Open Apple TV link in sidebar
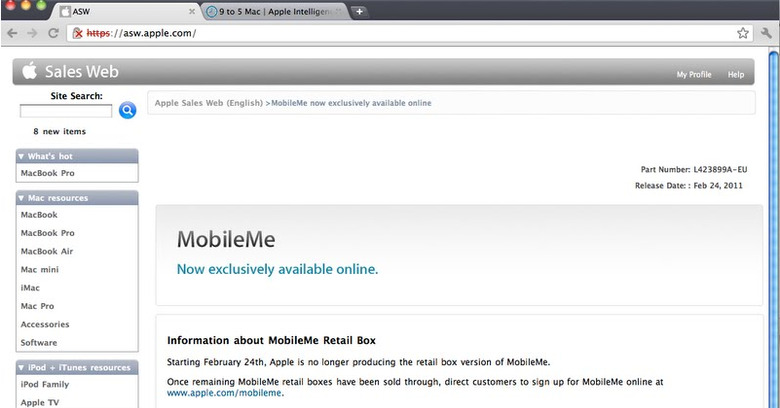Image resolution: width=780 pixels, height=408 pixels. (40, 403)
